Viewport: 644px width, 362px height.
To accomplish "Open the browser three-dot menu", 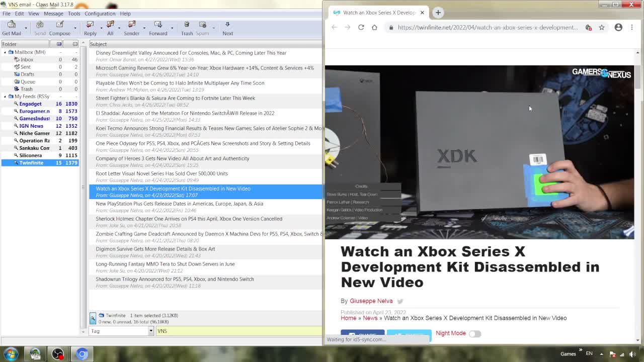I will 632,27.
